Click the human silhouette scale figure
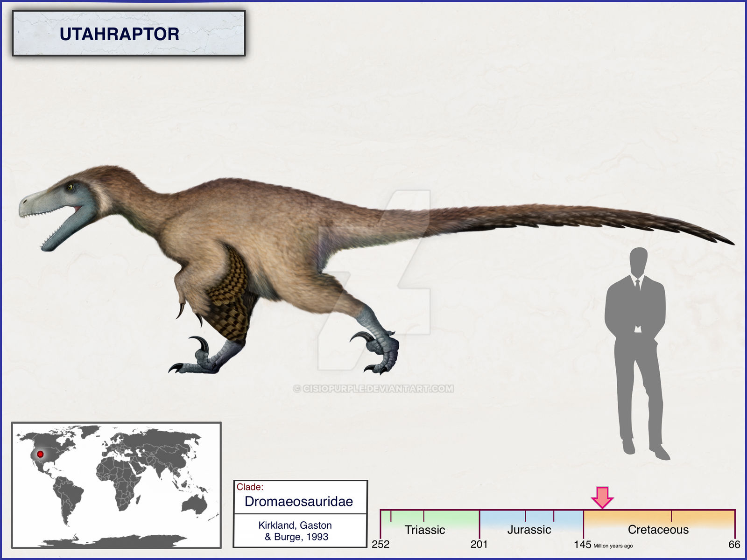Image resolution: width=747 pixels, height=560 pixels. point(637,353)
